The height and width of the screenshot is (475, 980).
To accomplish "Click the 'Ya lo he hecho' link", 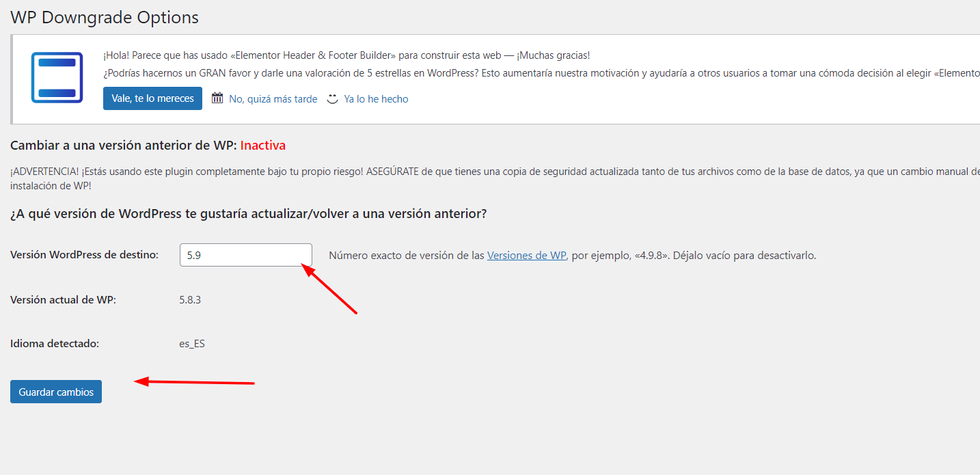I will [376, 99].
